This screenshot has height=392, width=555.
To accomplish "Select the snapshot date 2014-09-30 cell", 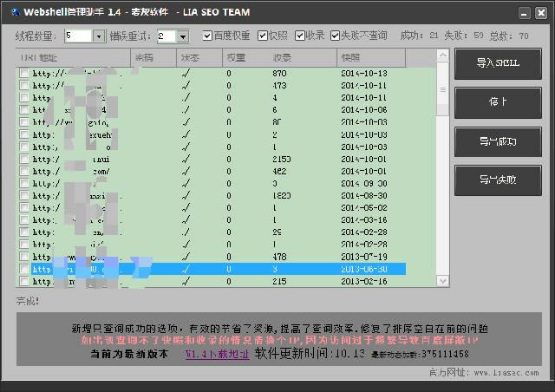I will point(364,184).
